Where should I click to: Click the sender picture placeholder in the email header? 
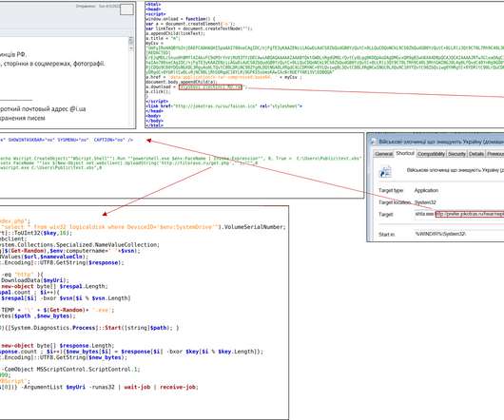(126, 10)
